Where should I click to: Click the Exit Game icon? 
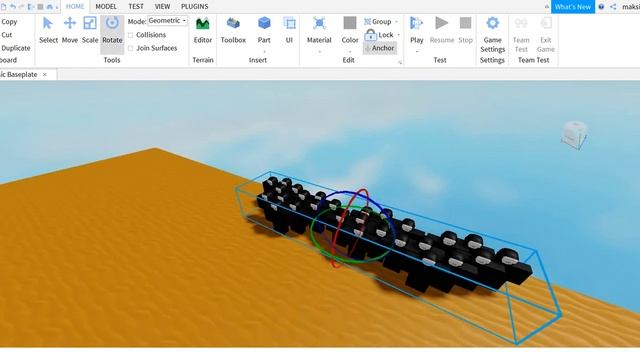tap(546, 23)
